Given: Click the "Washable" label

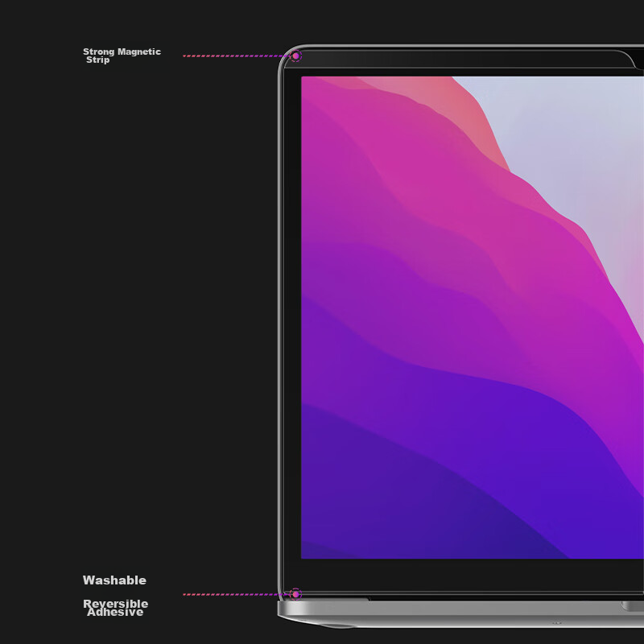Looking at the screenshot, I should [x=114, y=580].
